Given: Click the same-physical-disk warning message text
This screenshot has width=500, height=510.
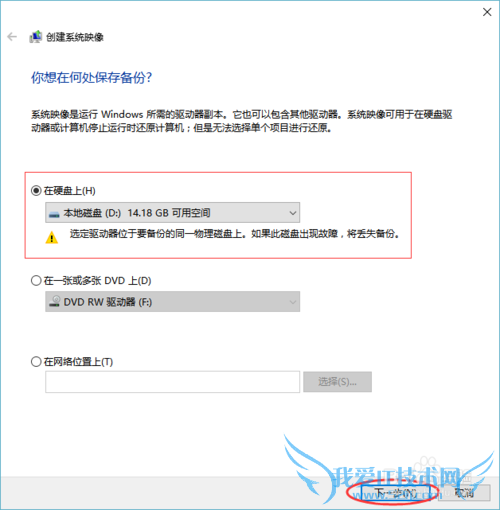Looking at the screenshot, I should tap(234, 234).
